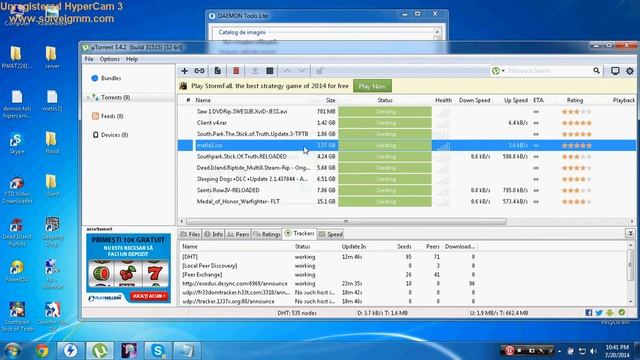Click Seeding progress bar of Medal_of_Honor_Warfighter

click(x=385, y=202)
